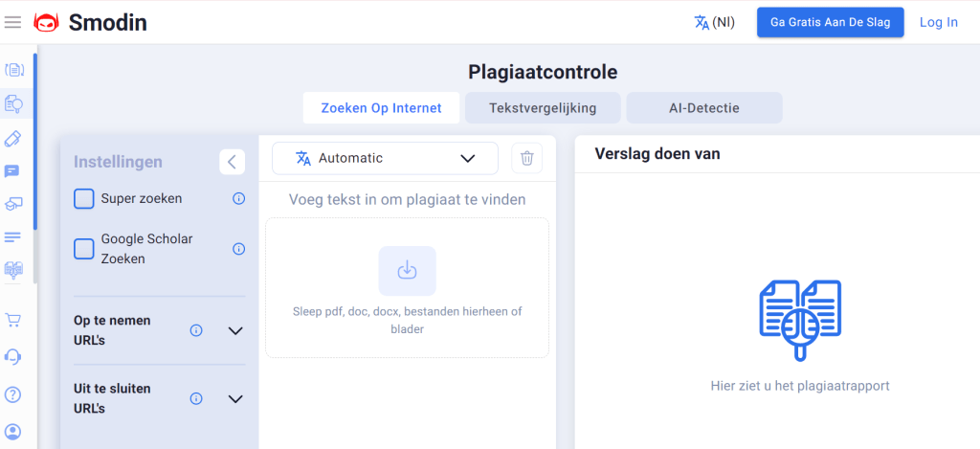The width and height of the screenshot is (980, 449).
Task: Click the headset support icon in sidebar
Action: pos(13,356)
